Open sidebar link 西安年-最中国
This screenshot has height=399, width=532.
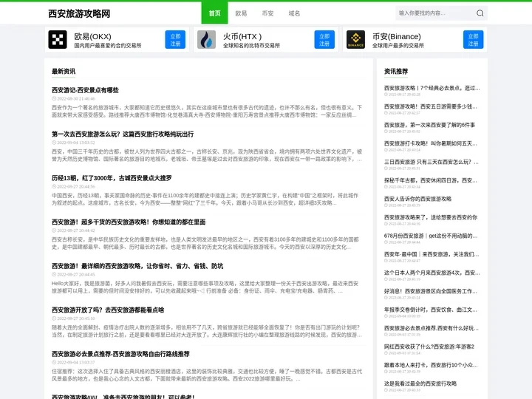(x=432, y=254)
